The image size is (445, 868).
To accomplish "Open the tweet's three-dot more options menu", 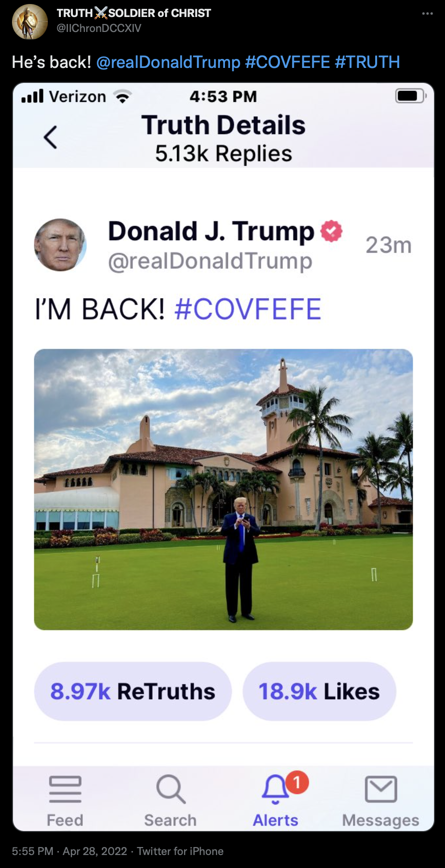I will pyautogui.click(x=428, y=13).
